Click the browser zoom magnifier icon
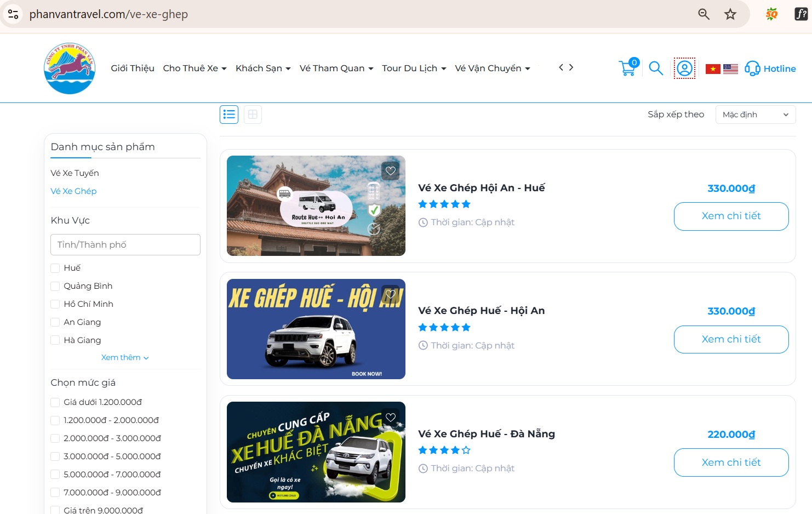Image resolution: width=812 pixels, height=514 pixels. pos(704,14)
